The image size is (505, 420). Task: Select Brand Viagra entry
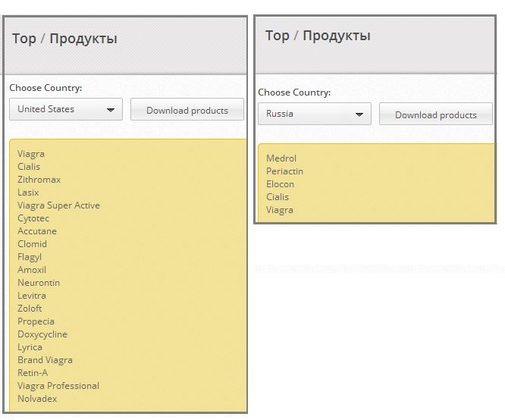point(45,360)
